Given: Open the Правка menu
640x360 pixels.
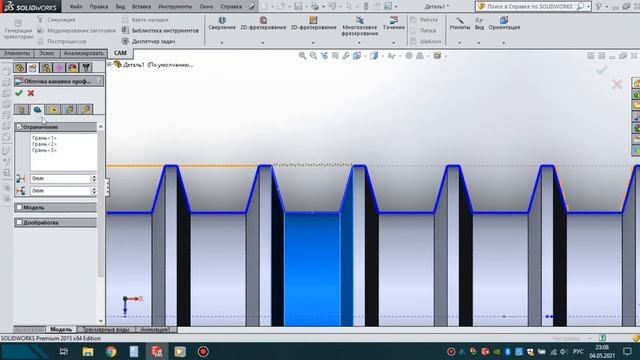Looking at the screenshot, I should click(x=99, y=7).
